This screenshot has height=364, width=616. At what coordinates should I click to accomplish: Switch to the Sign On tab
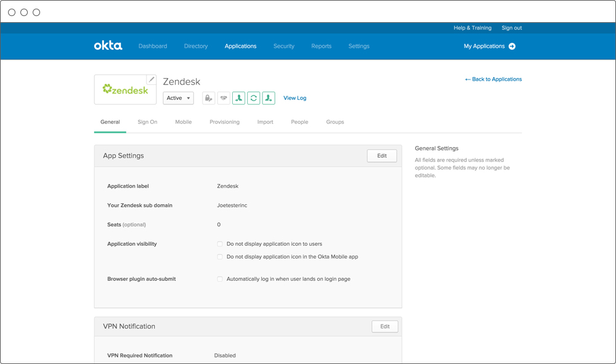pyautogui.click(x=147, y=122)
